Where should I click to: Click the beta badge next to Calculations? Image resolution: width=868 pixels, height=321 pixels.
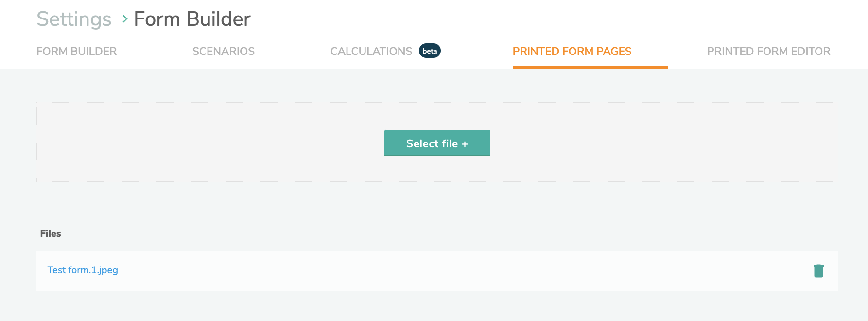(x=430, y=51)
